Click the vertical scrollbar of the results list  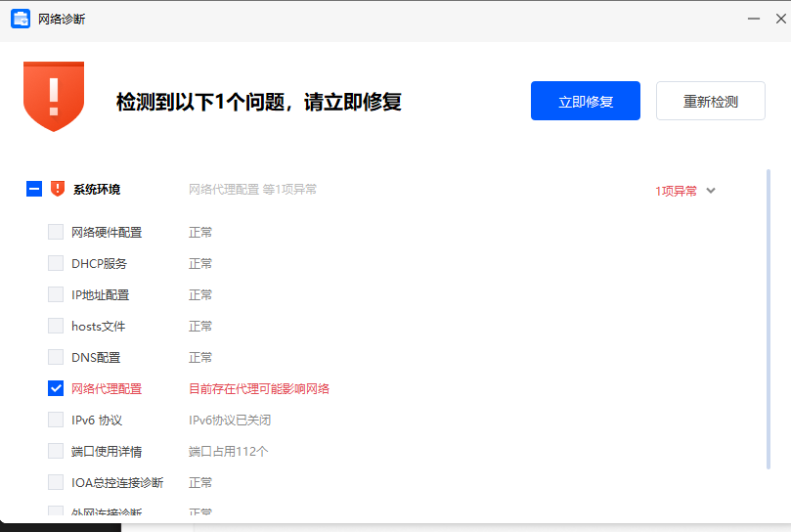(x=769, y=319)
